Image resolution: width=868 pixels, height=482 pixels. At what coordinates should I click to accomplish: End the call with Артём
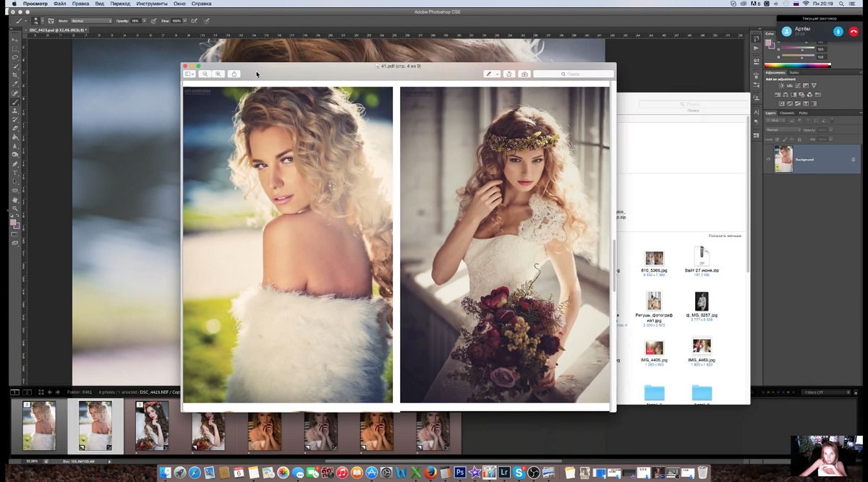pyautogui.click(x=854, y=31)
